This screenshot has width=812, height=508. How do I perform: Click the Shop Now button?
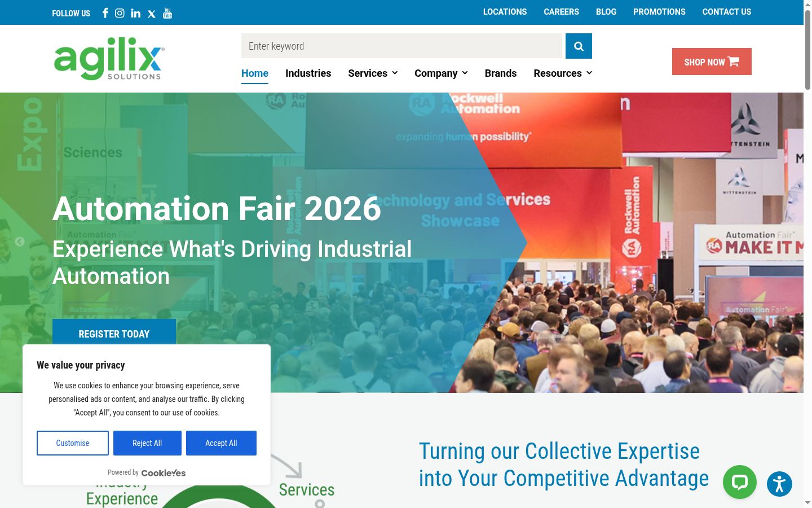click(x=712, y=62)
